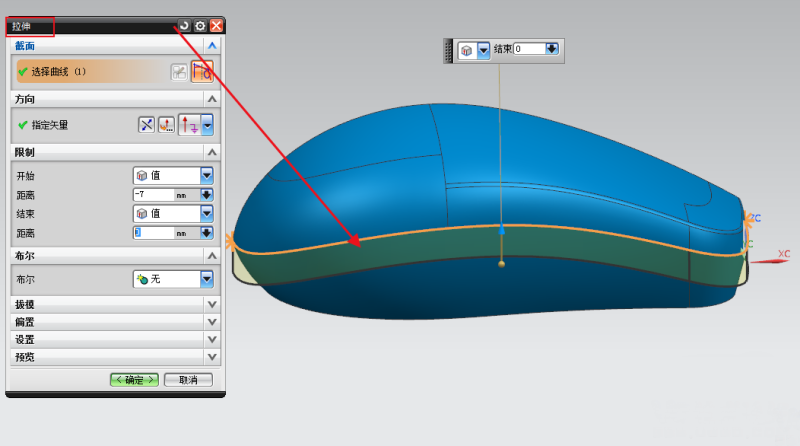
Task: Open the 开始 value type dropdown
Action: pos(207,175)
